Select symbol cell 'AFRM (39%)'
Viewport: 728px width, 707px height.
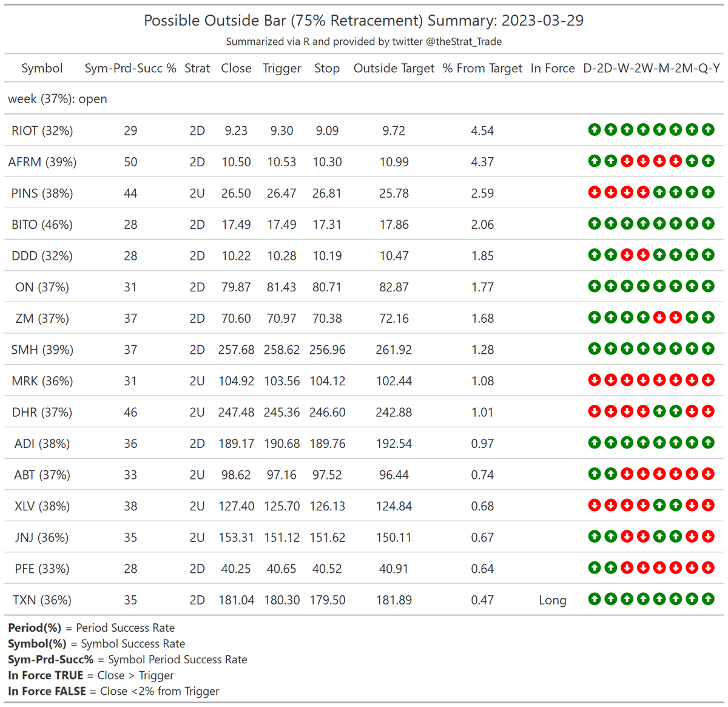click(x=42, y=162)
